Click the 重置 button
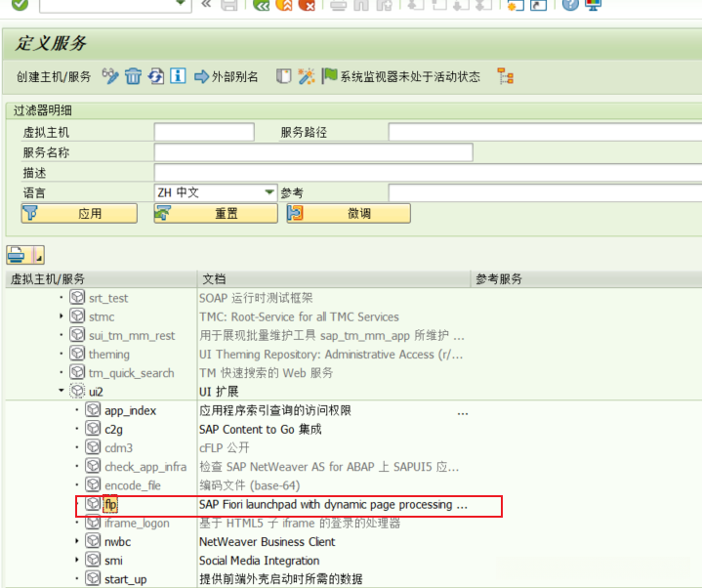The height and width of the screenshot is (588, 702). point(216,213)
